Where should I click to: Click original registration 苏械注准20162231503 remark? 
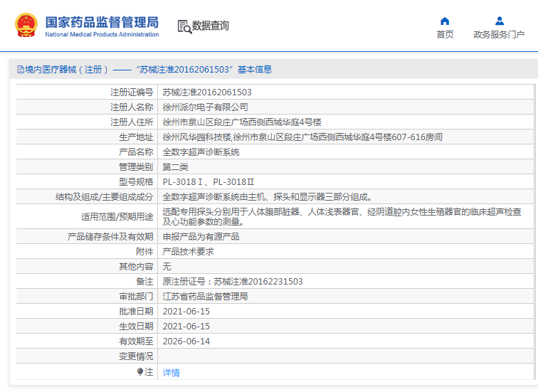(x=233, y=281)
